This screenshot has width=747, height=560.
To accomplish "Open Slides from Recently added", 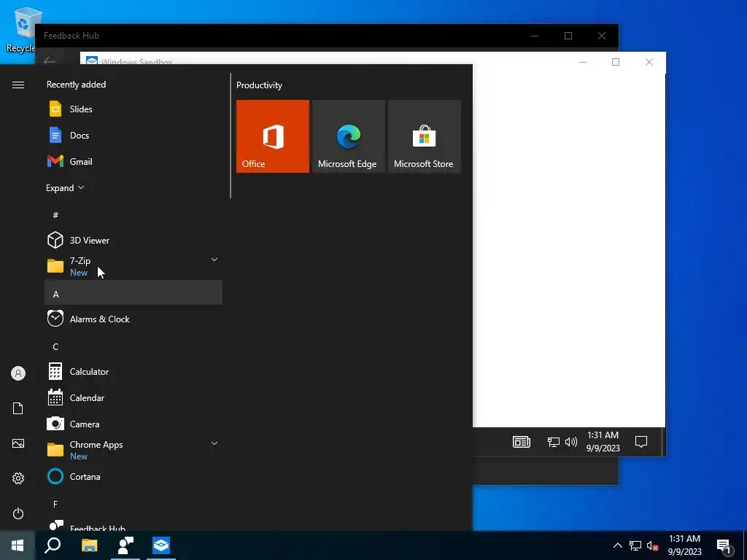I will pyautogui.click(x=133, y=109).
